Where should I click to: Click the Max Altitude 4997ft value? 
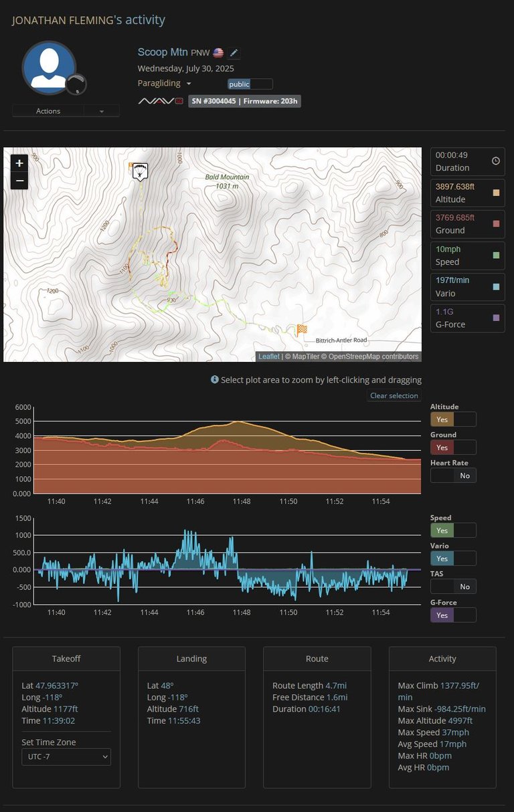coord(460,720)
